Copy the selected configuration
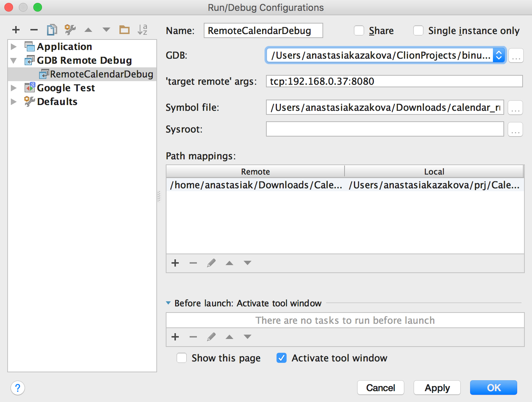Screen dimensions: 532x402 coord(52,30)
